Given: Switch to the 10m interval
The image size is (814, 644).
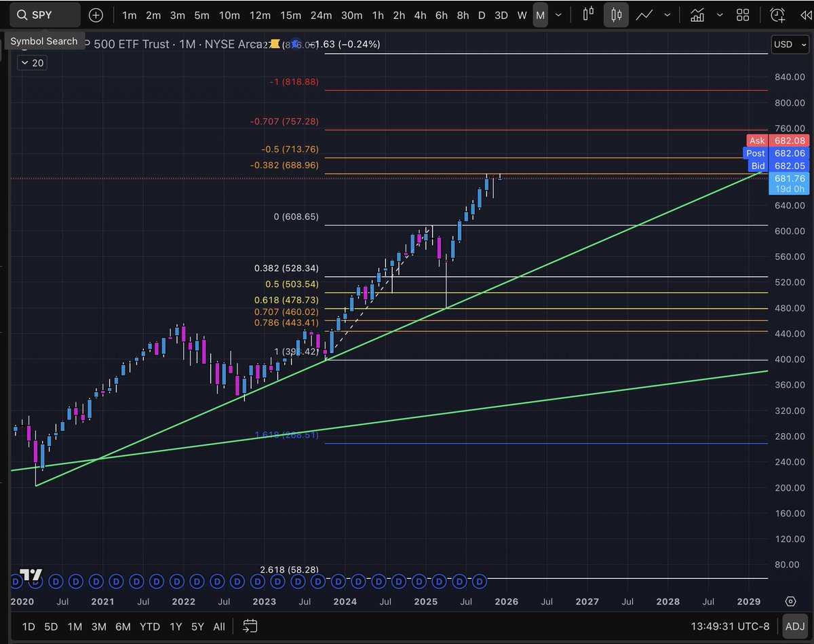Looking at the screenshot, I should 229,15.
